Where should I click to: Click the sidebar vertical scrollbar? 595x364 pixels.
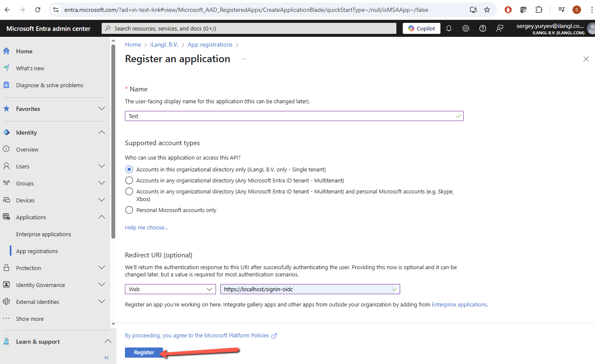(113, 141)
